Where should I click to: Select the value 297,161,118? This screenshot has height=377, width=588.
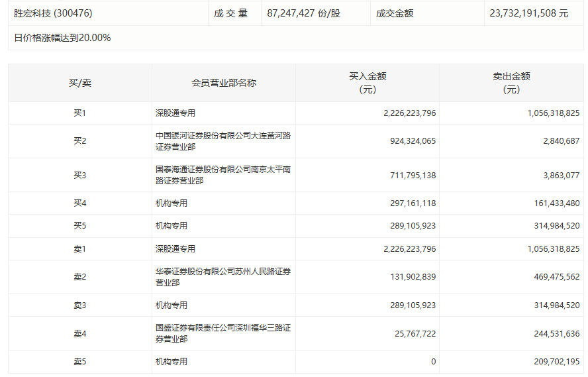click(x=413, y=203)
